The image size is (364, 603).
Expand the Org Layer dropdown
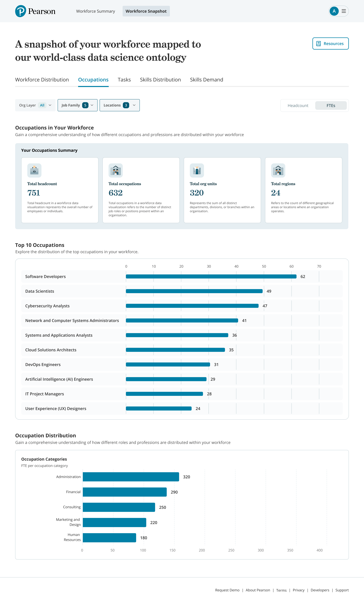tap(35, 105)
